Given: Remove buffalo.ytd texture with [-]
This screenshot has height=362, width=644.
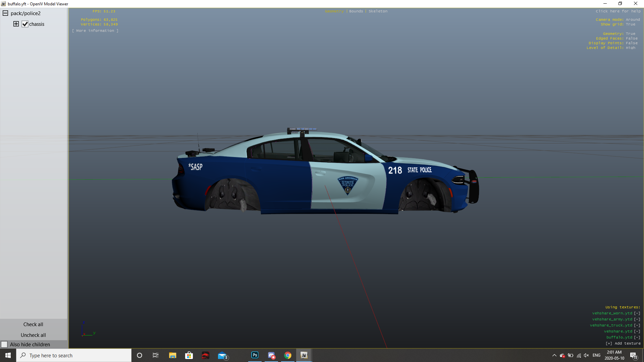Looking at the screenshot, I should point(637,337).
